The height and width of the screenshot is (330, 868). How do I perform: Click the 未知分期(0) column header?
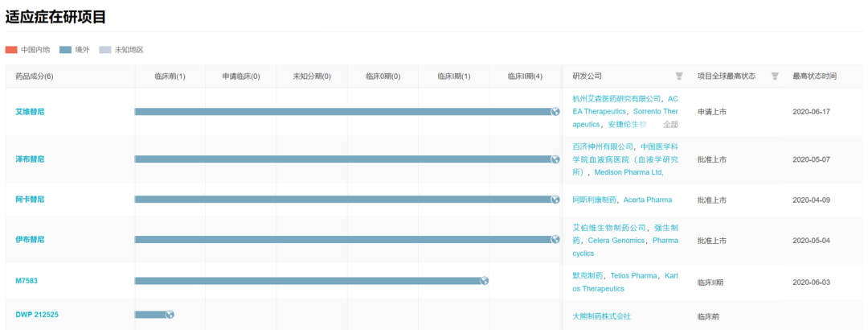point(312,76)
